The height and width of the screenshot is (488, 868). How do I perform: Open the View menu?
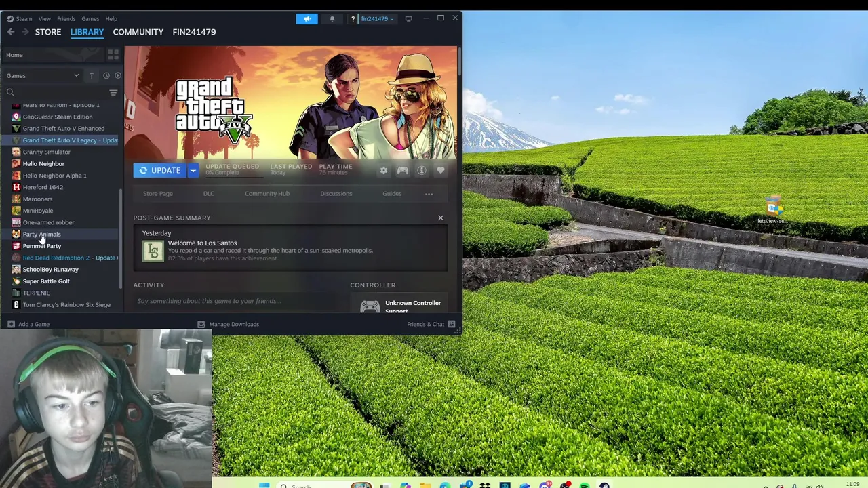coord(45,18)
